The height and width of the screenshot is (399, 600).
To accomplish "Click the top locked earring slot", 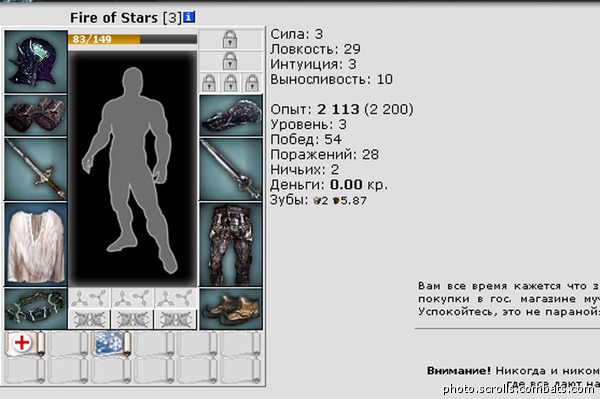I will tap(231, 39).
